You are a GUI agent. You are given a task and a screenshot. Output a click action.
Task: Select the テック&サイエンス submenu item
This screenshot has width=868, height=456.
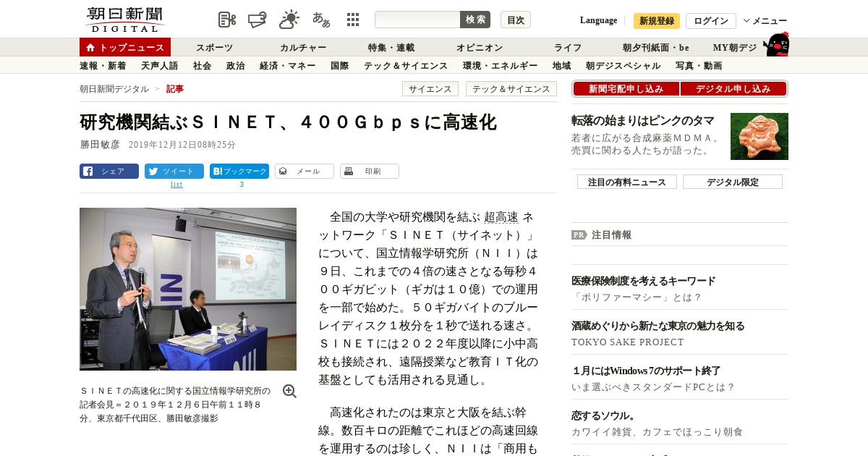tap(406, 66)
